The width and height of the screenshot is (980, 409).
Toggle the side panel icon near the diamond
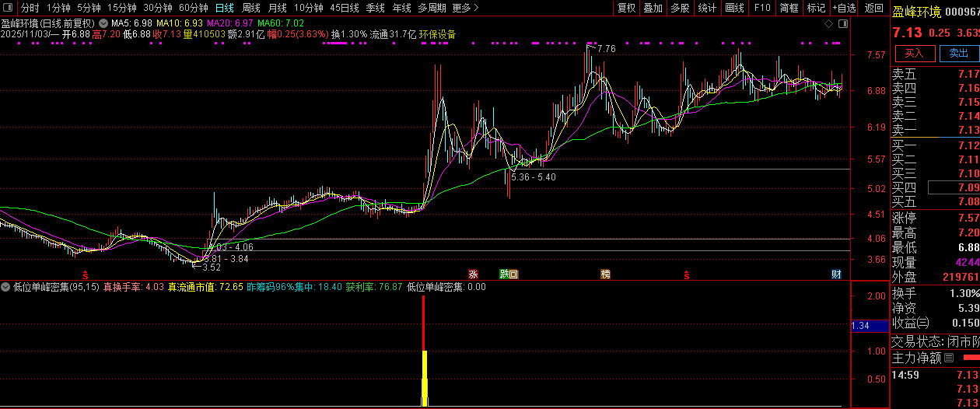[842, 24]
